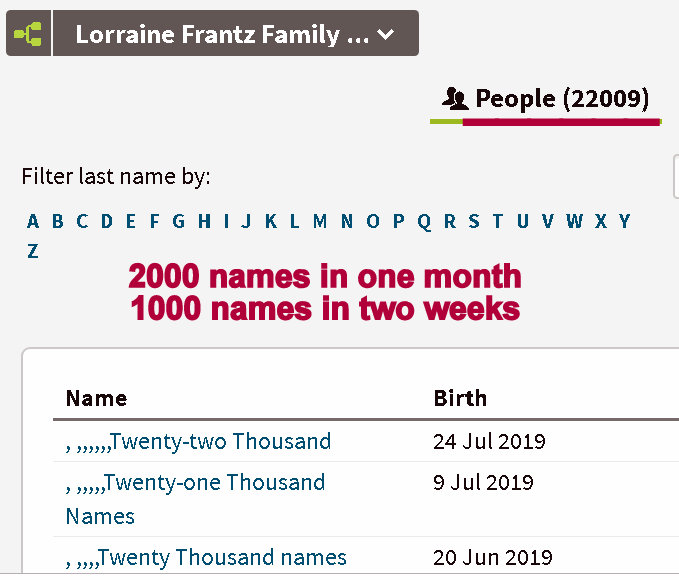
Task: Filter last names by letter F
Action: click(155, 222)
